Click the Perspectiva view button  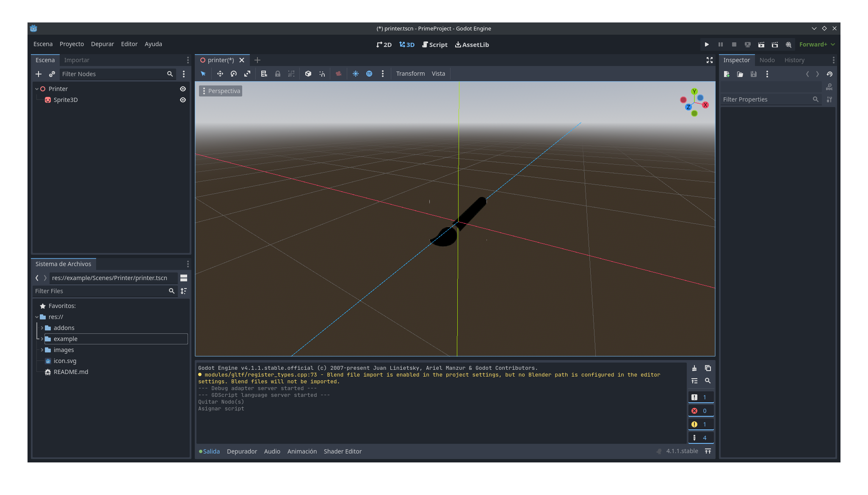(x=221, y=91)
